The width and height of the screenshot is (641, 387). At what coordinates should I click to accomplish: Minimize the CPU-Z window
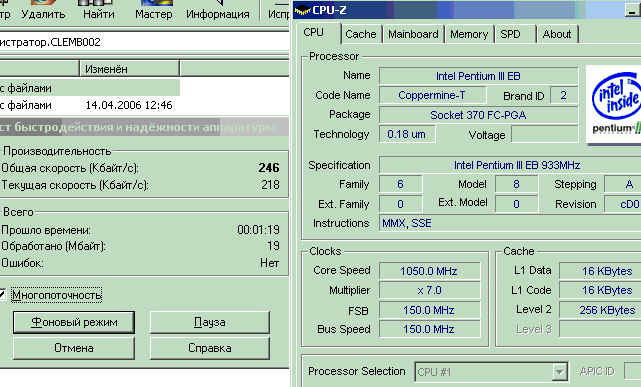[x=633, y=10]
